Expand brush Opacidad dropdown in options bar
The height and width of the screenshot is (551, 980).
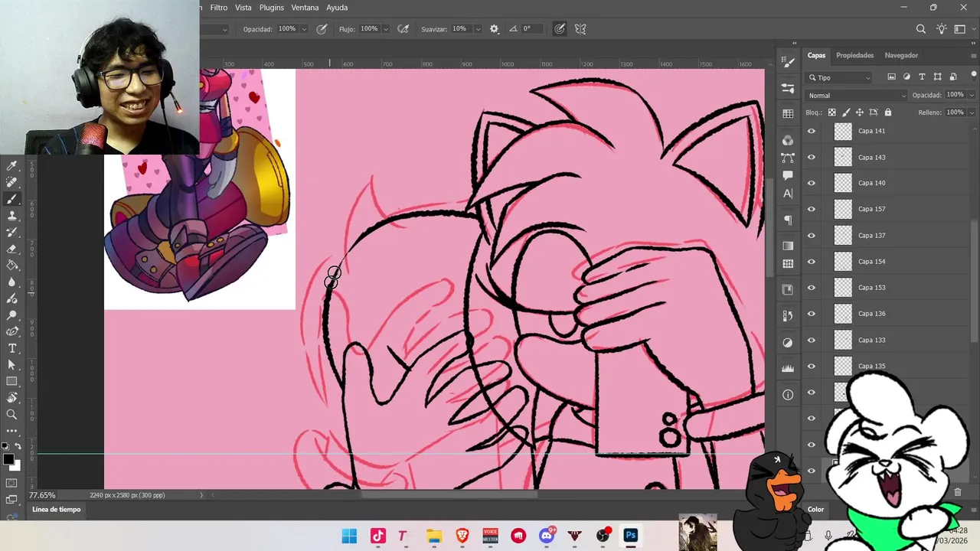pyautogui.click(x=304, y=29)
